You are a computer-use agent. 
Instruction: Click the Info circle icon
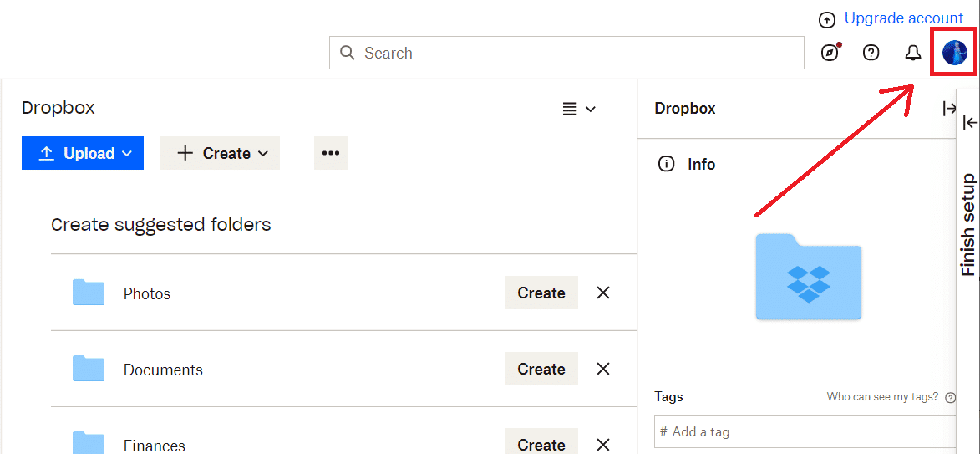(666, 165)
